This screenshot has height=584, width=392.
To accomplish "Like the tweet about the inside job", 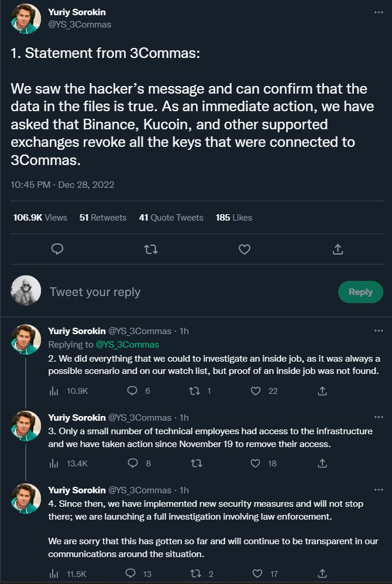I will point(255,391).
